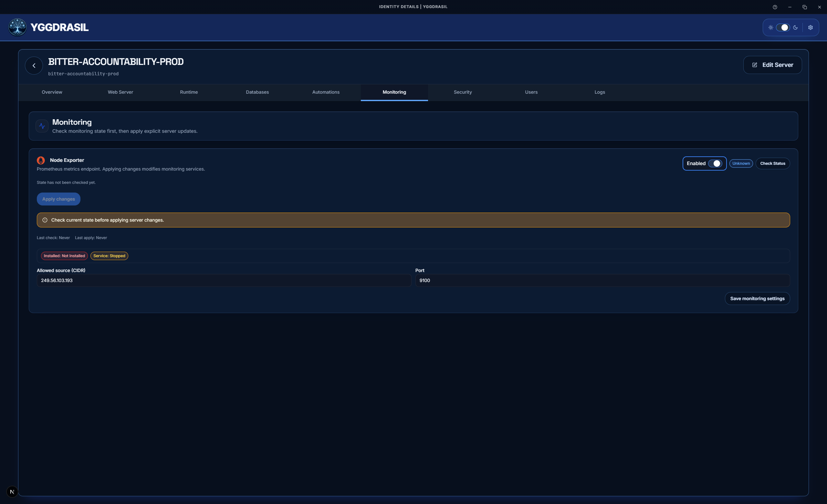Screen dimensions: 827x504
Task: Switch to the Security tab
Action: [x=463, y=92]
